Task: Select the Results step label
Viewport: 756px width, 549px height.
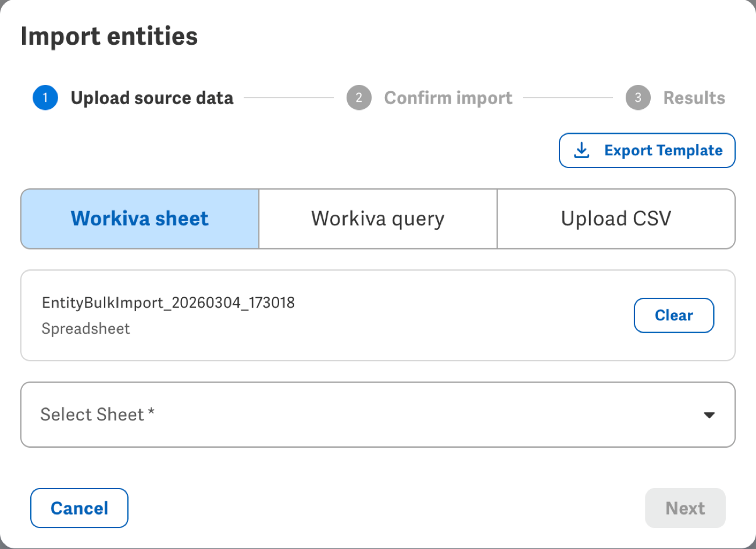Action: point(694,98)
